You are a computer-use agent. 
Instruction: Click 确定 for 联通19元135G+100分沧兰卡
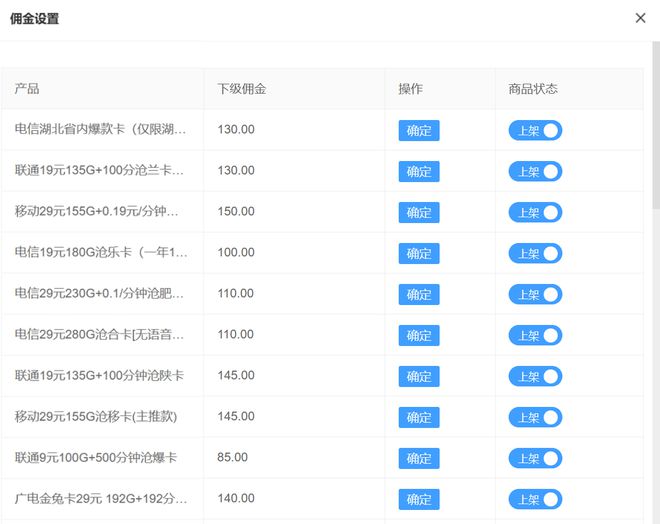coord(419,171)
